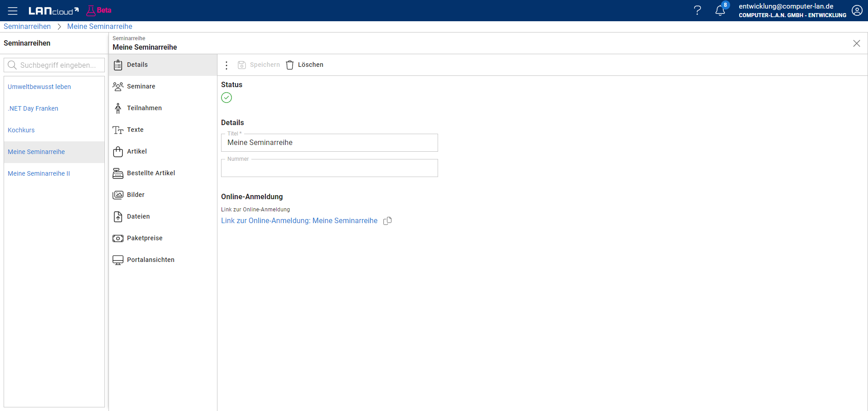Screen dimensions: 868x411
Task: Click the Speichern save button
Action: [x=259, y=65]
